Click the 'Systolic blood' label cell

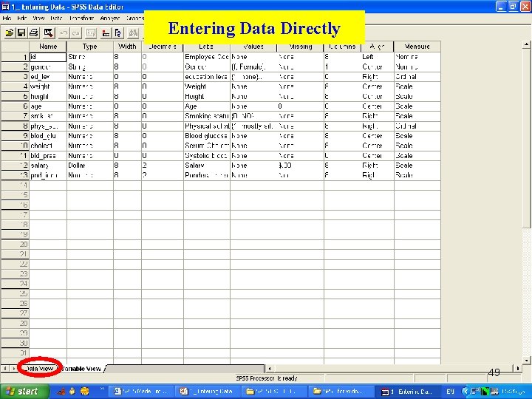click(x=207, y=156)
